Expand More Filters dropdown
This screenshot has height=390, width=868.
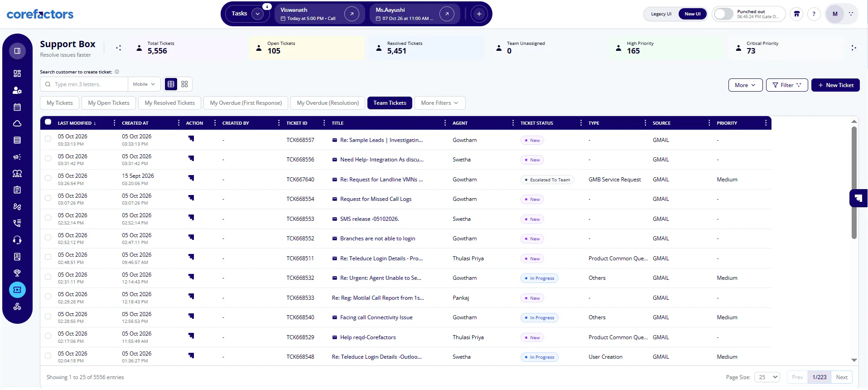[x=439, y=103]
